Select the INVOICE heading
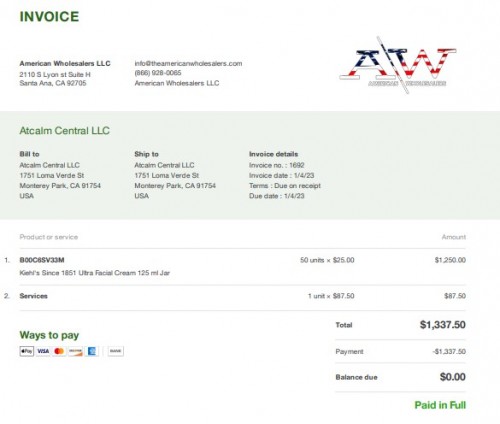 (49, 17)
